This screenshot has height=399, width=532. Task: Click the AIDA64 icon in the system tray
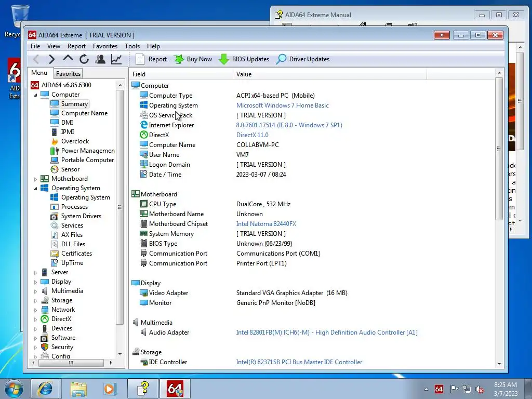(x=438, y=389)
